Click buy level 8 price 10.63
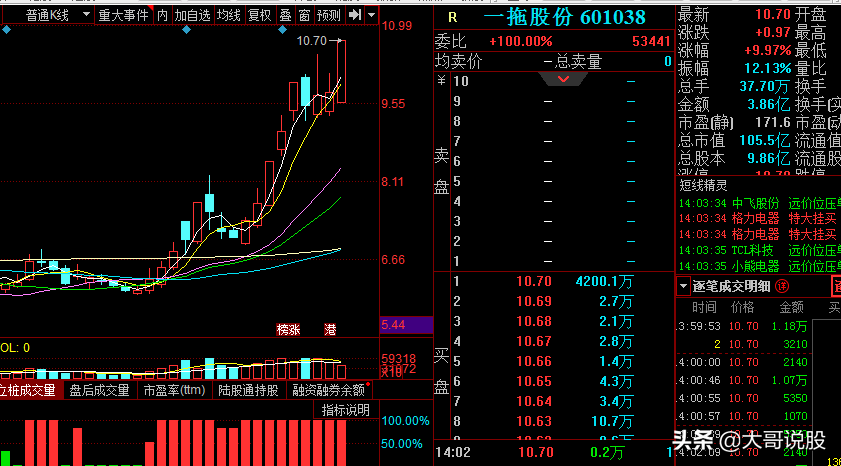Image resolution: width=841 pixels, height=466 pixels. [x=534, y=421]
